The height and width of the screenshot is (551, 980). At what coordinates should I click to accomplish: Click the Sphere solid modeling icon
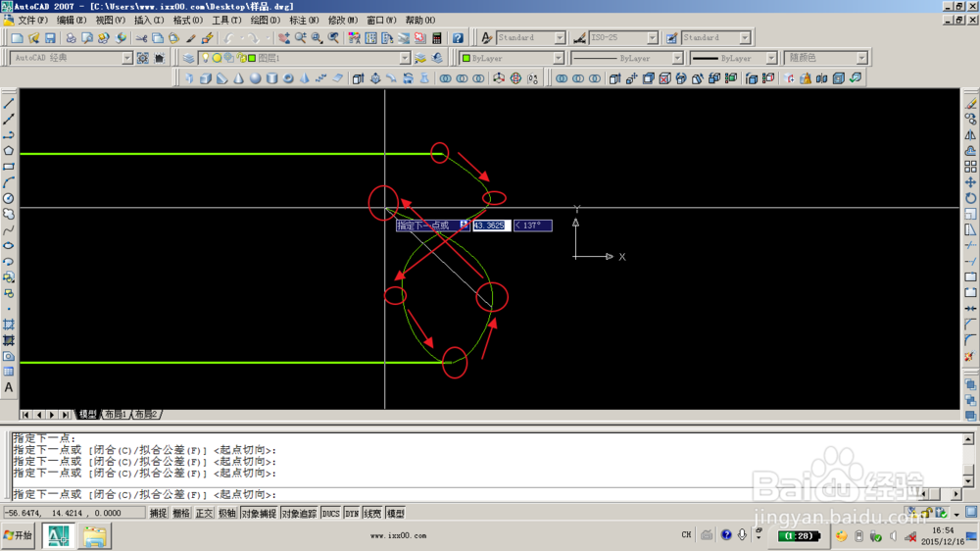(255, 78)
